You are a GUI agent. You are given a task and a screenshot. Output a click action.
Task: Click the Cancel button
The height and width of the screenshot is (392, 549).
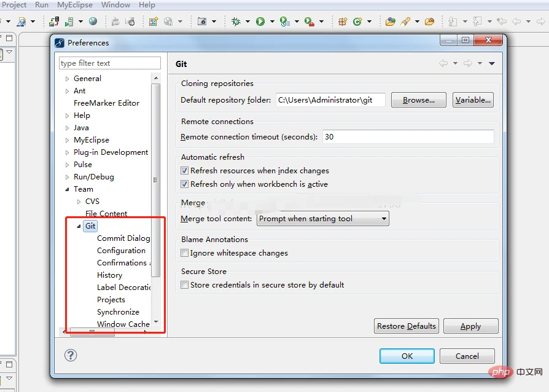[x=467, y=356]
